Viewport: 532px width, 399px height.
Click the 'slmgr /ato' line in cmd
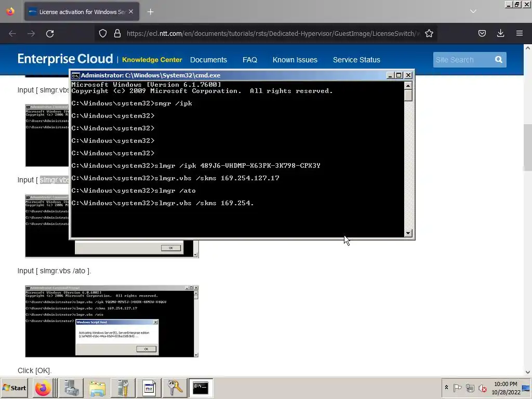pyautogui.click(x=134, y=191)
